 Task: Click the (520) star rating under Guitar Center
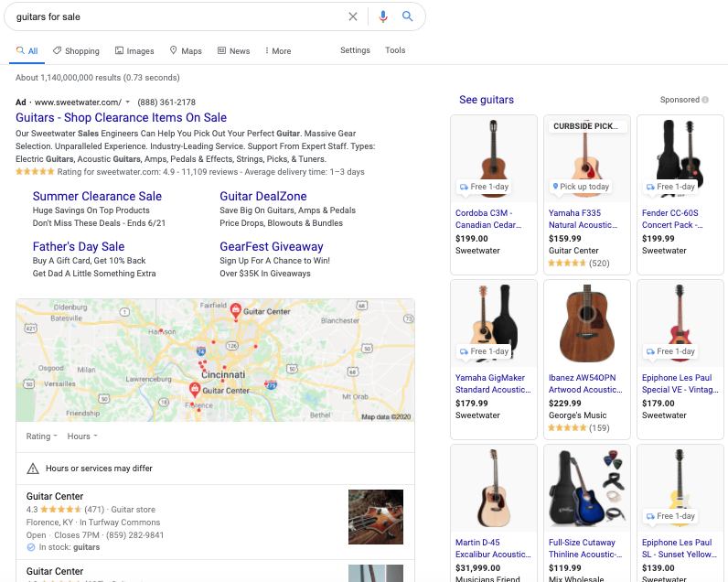click(579, 264)
